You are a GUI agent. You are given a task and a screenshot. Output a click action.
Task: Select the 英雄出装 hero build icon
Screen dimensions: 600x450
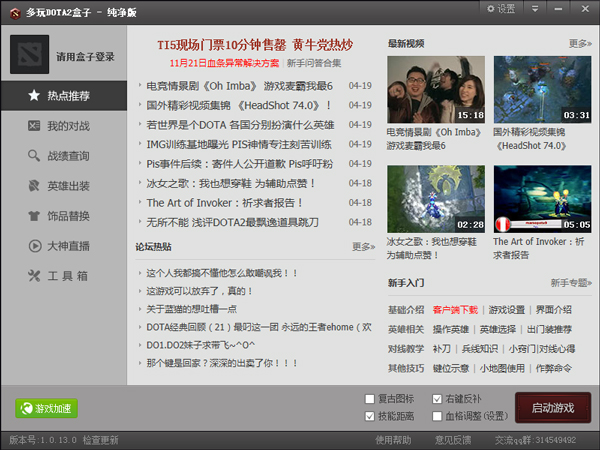pos(34,186)
